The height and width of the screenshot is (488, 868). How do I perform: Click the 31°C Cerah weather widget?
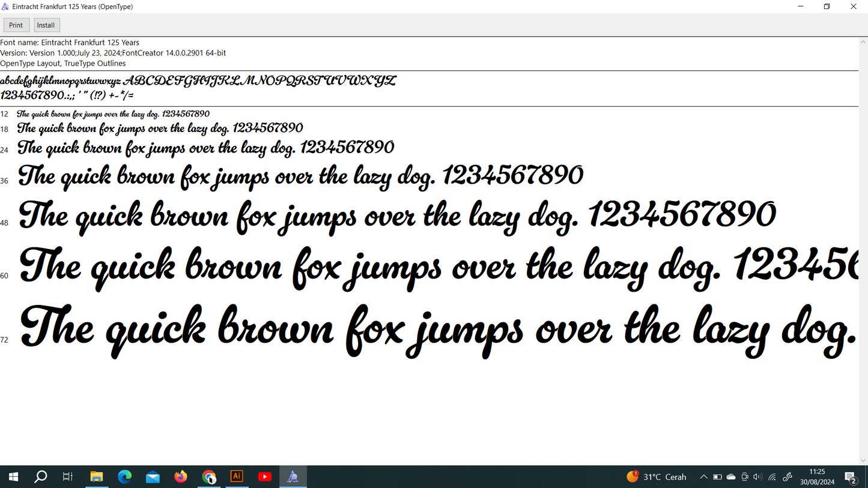tap(657, 477)
